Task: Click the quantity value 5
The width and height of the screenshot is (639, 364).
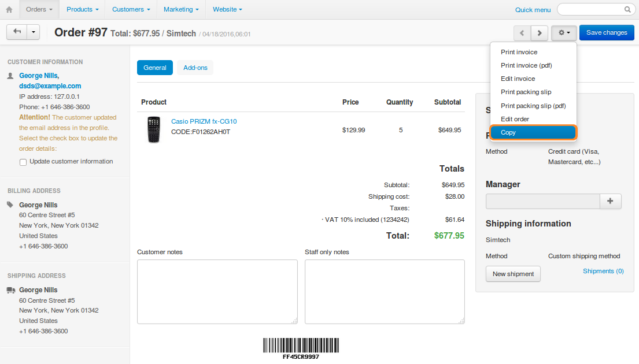Action: pyautogui.click(x=401, y=131)
